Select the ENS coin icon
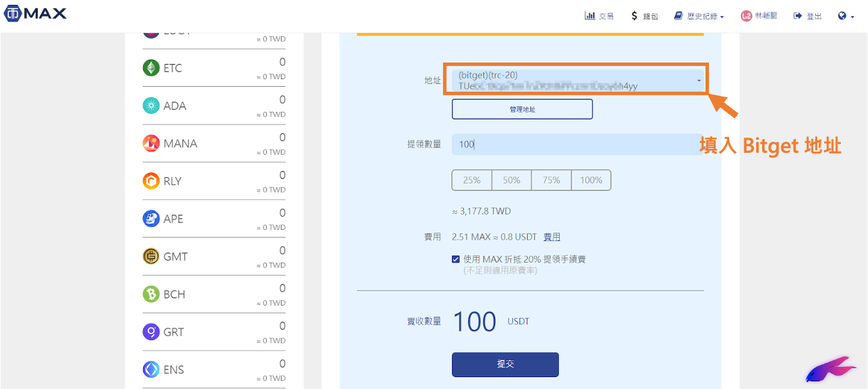The image size is (868, 389). 151,370
